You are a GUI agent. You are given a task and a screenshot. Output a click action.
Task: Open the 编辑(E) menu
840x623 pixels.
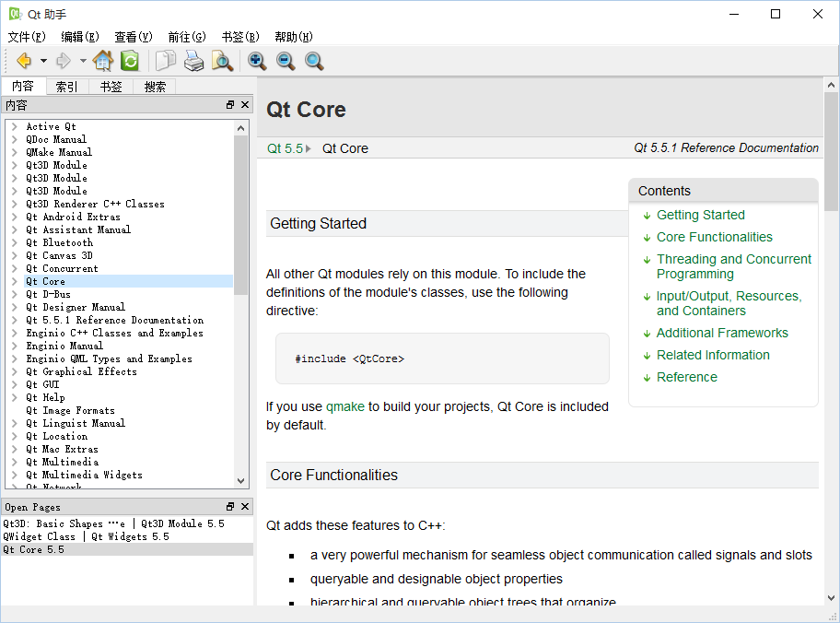80,37
